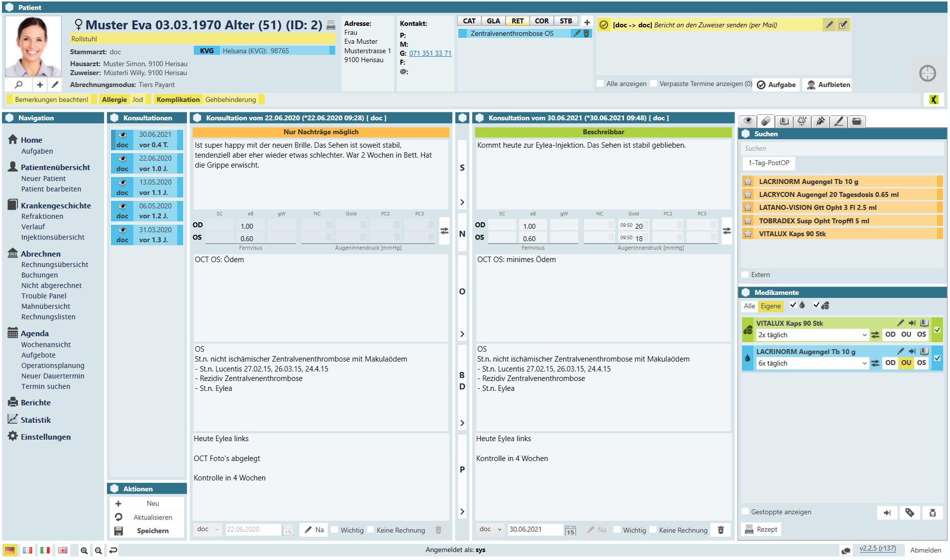Star the TOBRADEX Susp Opht medication

pyautogui.click(x=747, y=221)
